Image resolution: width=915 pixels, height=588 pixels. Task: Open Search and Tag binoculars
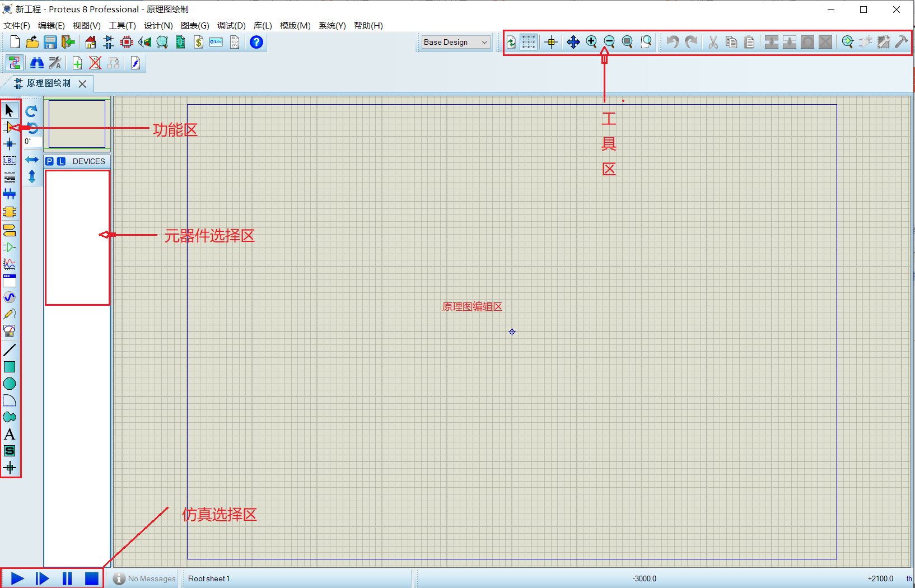point(37,63)
